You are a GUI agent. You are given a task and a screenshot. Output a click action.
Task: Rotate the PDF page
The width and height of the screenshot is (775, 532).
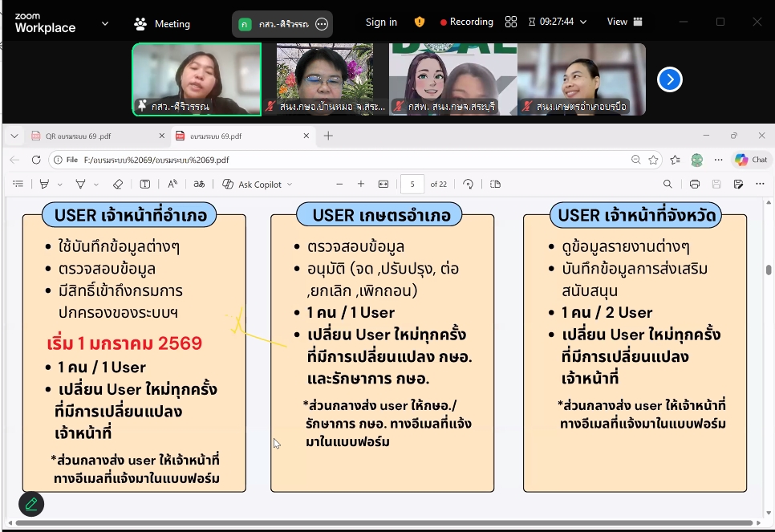pyautogui.click(x=469, y=185)
